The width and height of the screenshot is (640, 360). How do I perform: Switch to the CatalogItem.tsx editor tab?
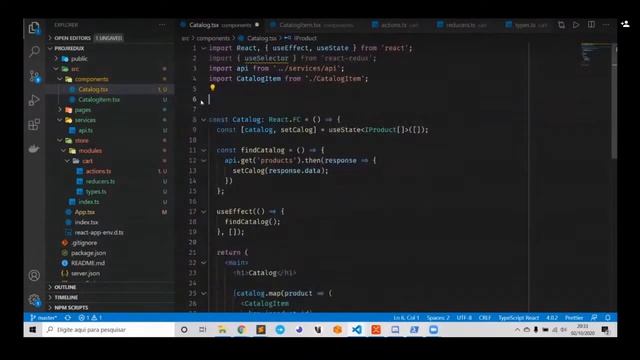click(315, 25)
